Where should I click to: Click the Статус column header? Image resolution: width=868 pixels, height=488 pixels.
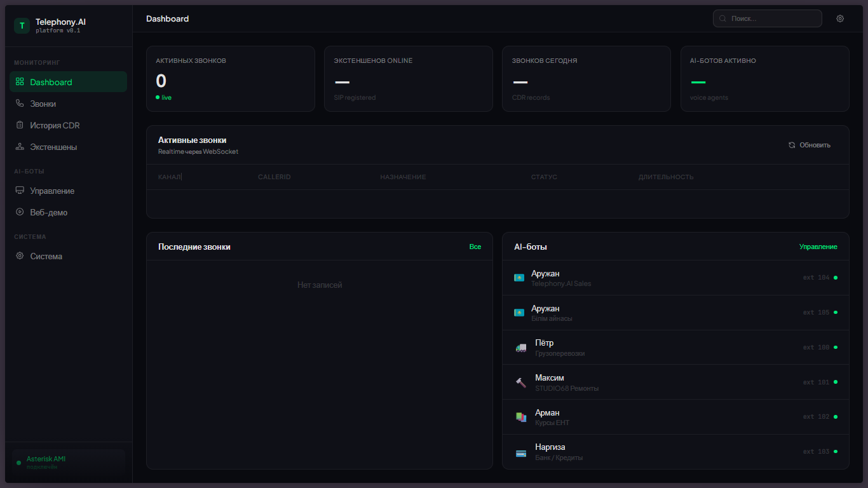(544, 177)
